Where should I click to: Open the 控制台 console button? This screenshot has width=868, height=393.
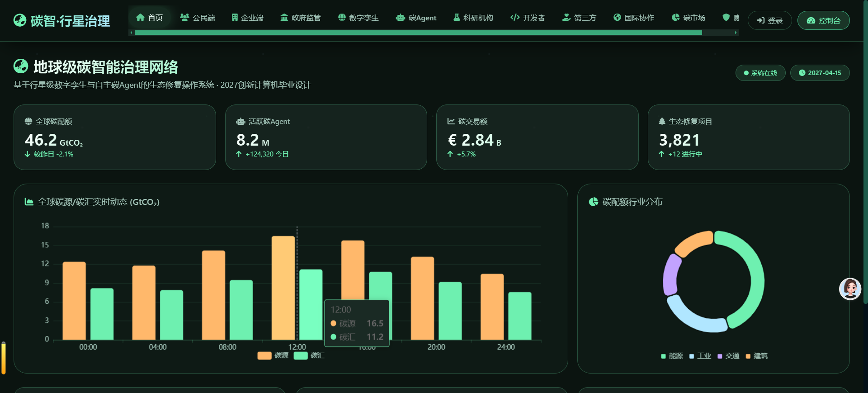pyautogui.click(x=823, y=20)
